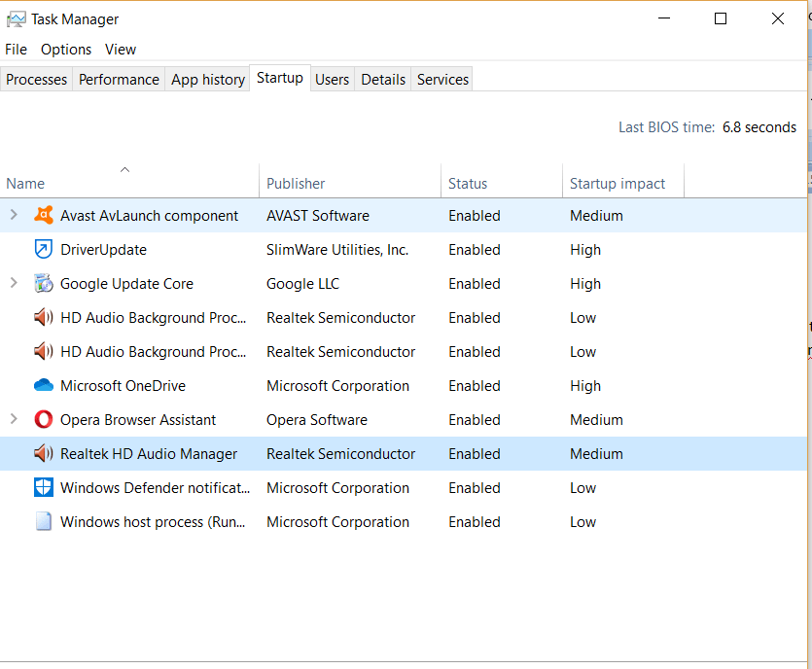The width and height of the screenshot is (812, 669).
Task: Open the Details tab
Action: point(383,79)
